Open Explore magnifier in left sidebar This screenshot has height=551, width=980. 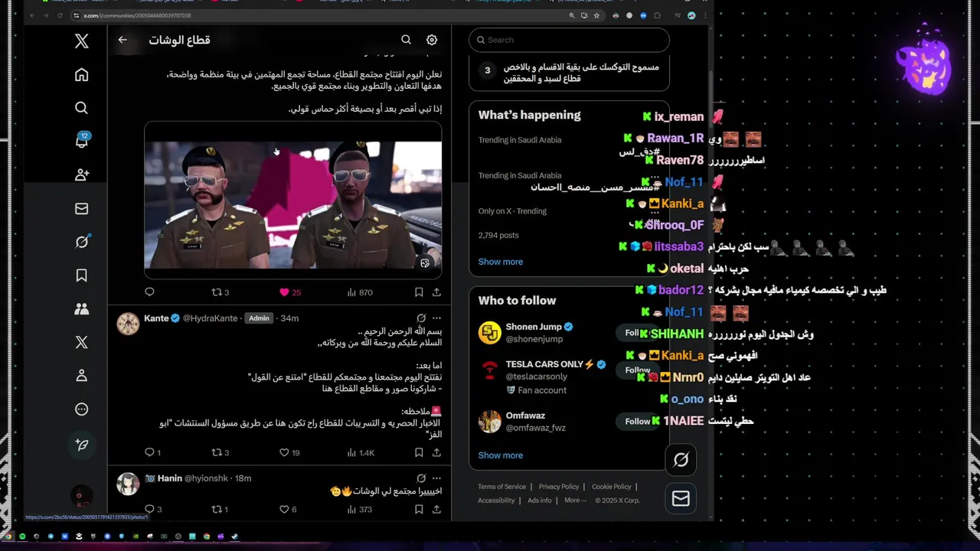pos(82,108)
